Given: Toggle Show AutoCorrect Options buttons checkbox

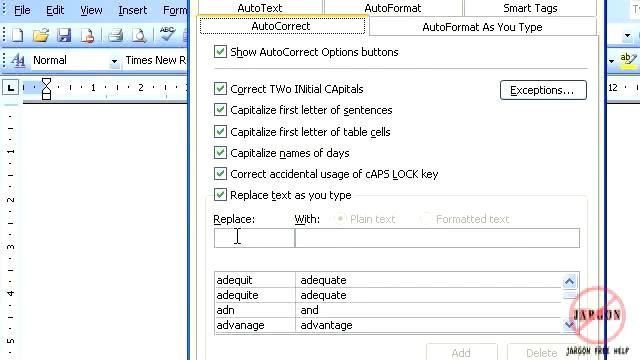Looking at the screenshot, I should tap(220, 51).
